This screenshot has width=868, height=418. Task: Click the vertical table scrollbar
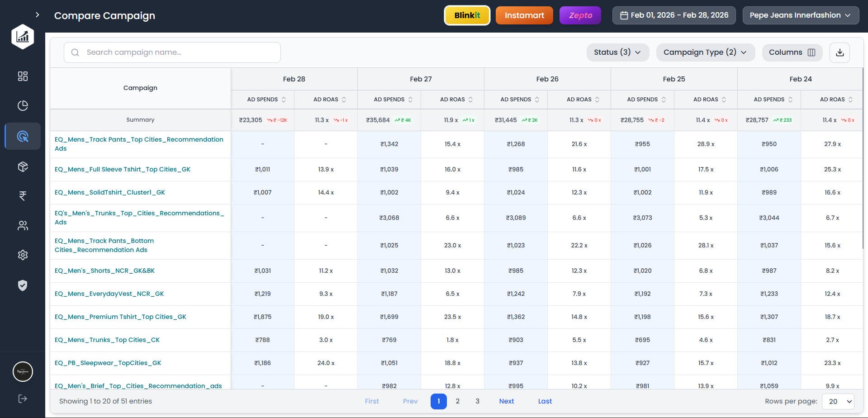863,158
